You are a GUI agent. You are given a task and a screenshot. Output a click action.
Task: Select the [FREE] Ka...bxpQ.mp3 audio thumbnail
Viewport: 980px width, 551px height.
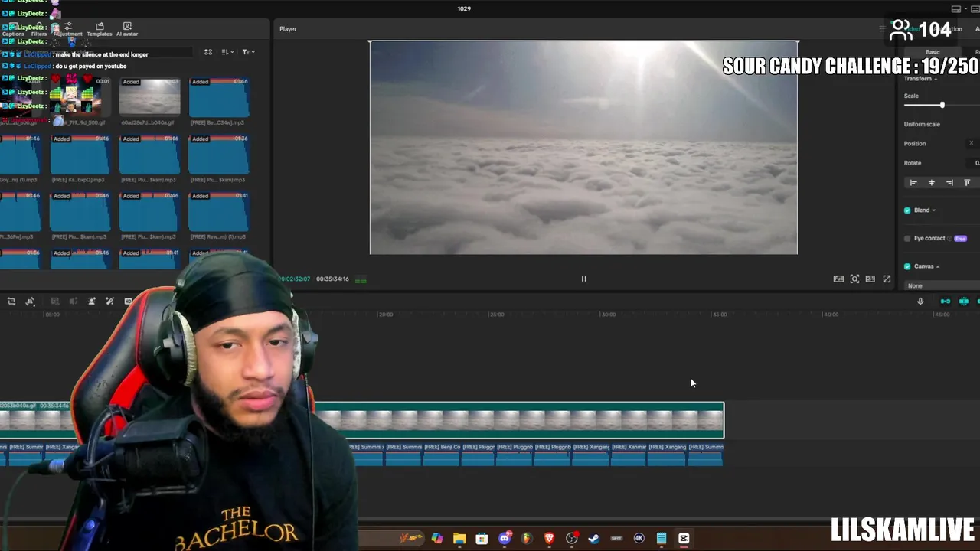80,154
